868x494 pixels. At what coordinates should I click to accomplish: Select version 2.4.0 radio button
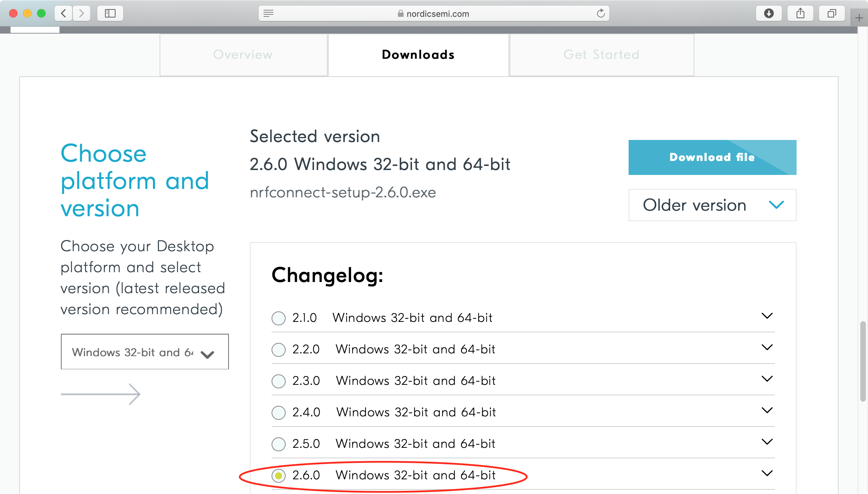click(x=279, y=412)
